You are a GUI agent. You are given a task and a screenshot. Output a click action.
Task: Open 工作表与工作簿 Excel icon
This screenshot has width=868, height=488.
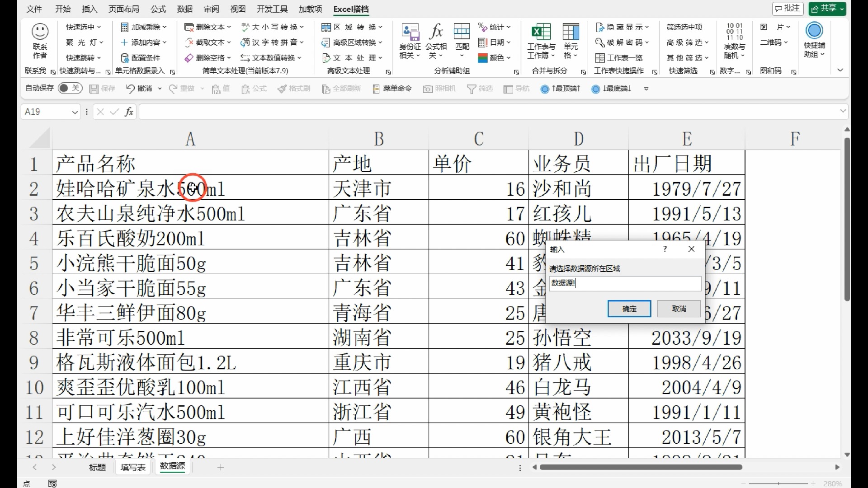point(541,32)
